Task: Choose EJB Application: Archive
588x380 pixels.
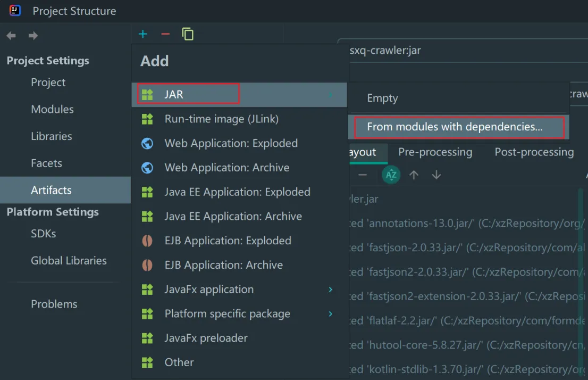Action: coord(239,265)
